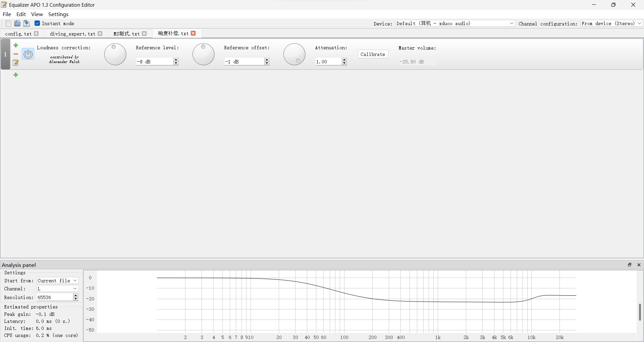Click the Latency value 0.0 ms
This screenshot has height=342, width=644.
click(53, 321)
